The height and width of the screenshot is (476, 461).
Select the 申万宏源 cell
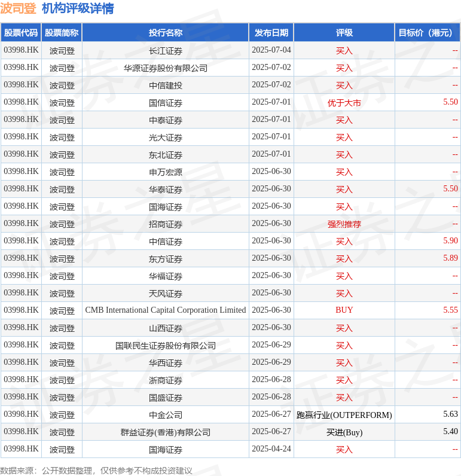coord(166,172)
